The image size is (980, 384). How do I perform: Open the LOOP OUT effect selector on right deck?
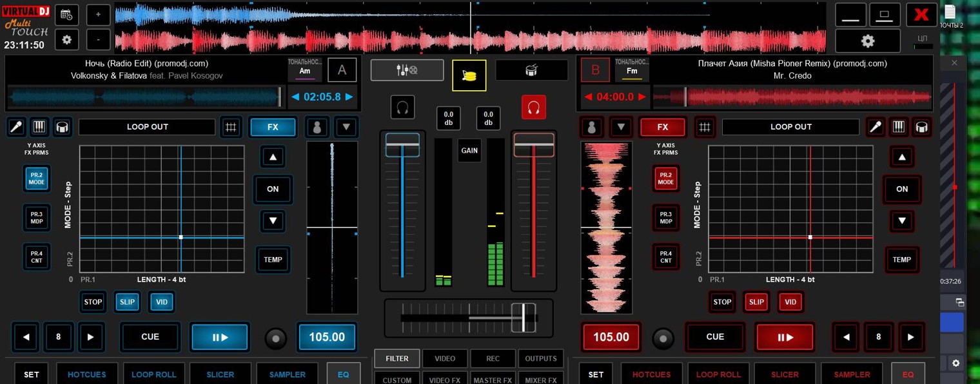coord(790,127)
